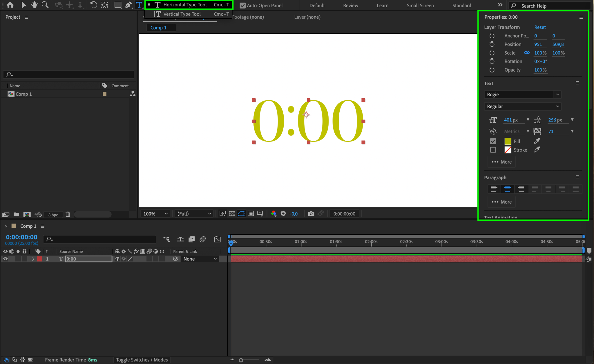The image size is (594, 364).
Task: Select the Hand tool
Action: point(34,5)
